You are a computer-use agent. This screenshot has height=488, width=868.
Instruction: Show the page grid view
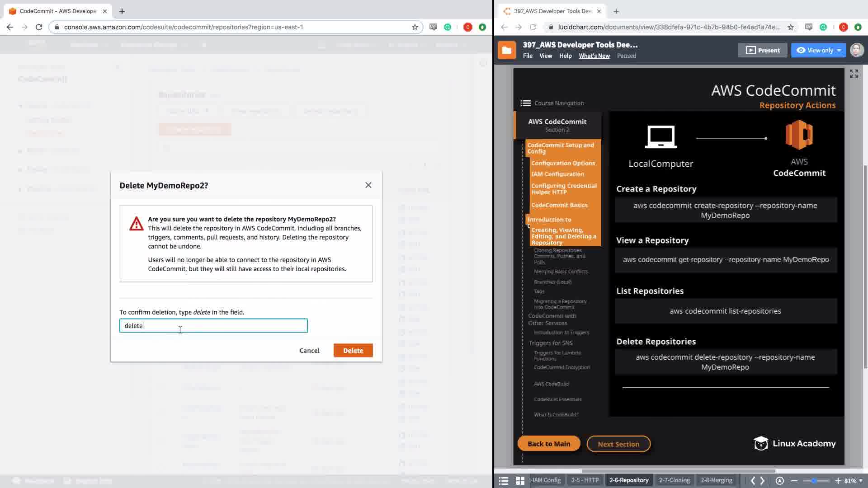[520, 481]
